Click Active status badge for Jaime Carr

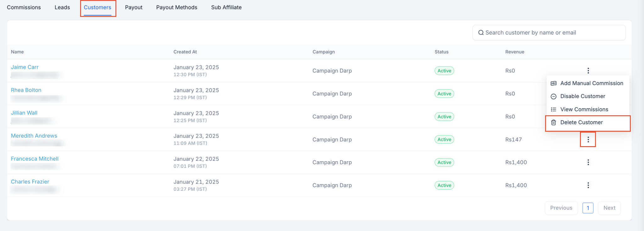click(x=444, y=71)
